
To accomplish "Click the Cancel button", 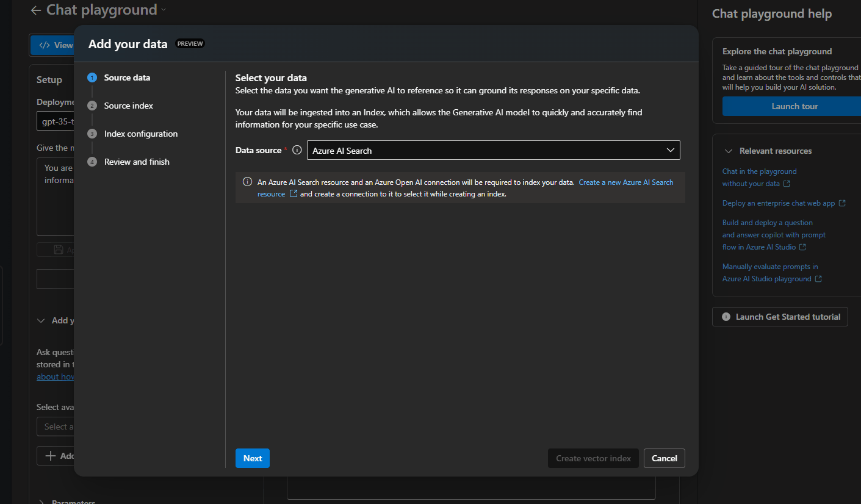I will (665, 458).
